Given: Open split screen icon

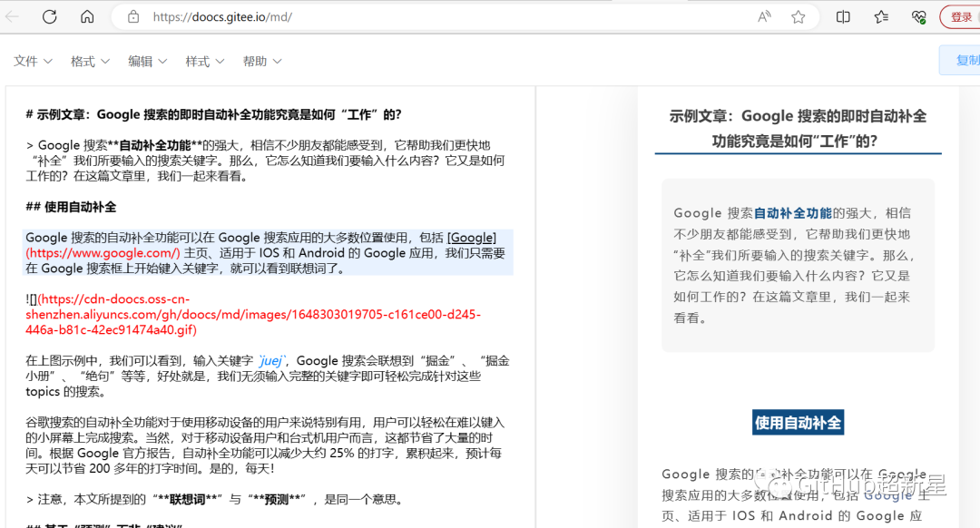Looking at the screenshot, I should coord(843,17).
